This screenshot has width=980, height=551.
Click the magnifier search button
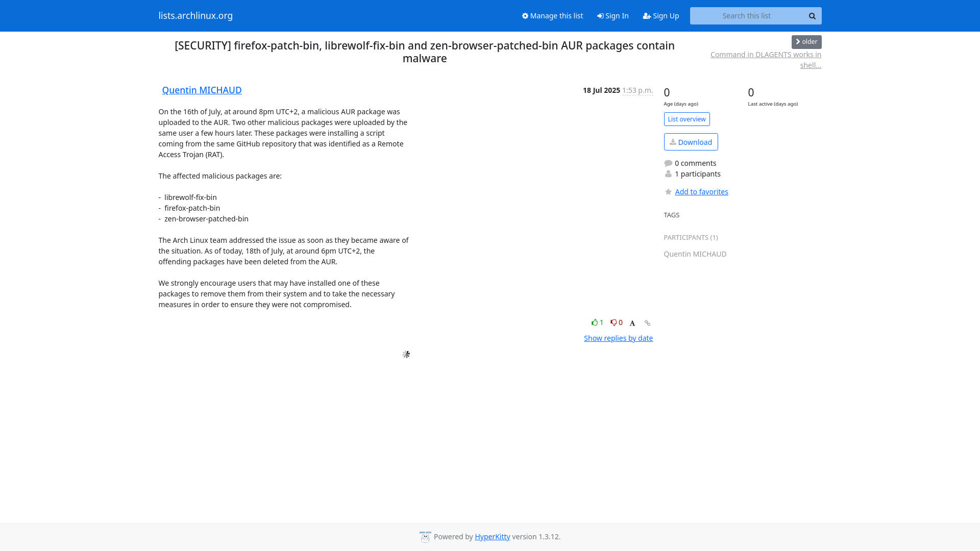pyautogui.click(x=812, y=16)
